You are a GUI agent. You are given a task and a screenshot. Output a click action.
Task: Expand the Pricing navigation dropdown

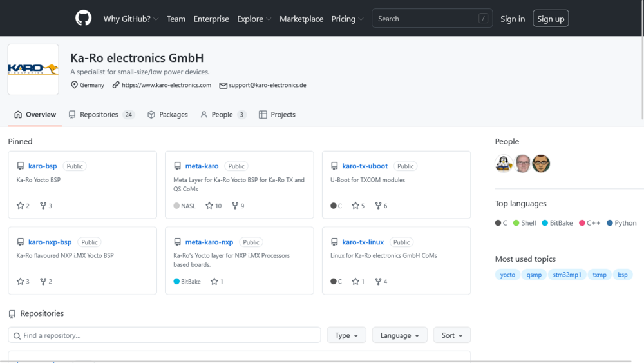[347, 19]
